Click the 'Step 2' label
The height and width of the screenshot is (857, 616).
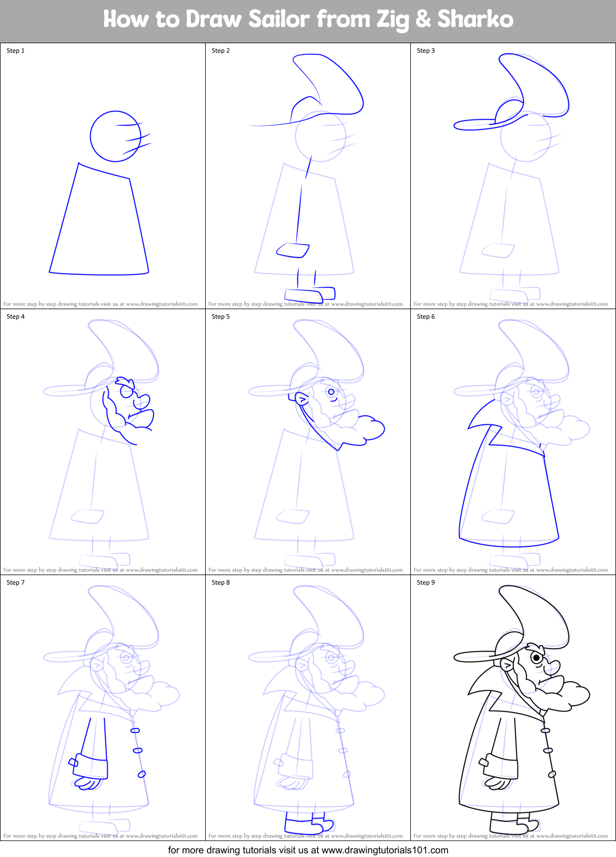[x=221, y=51]
